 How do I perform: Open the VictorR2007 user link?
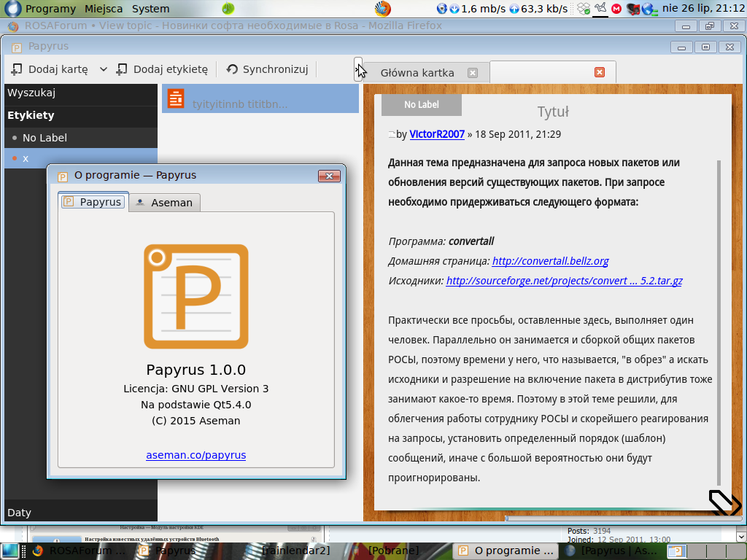437,134
